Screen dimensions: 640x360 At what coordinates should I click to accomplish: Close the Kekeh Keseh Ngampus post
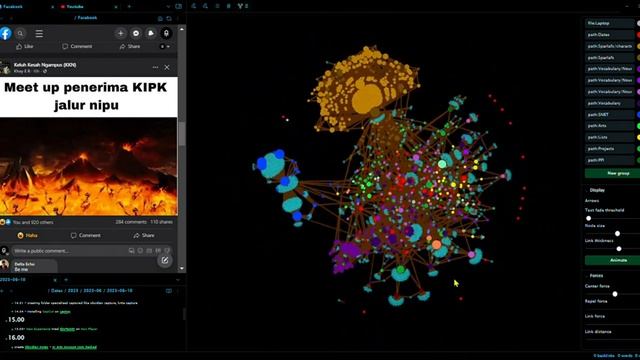coord(167,67)
